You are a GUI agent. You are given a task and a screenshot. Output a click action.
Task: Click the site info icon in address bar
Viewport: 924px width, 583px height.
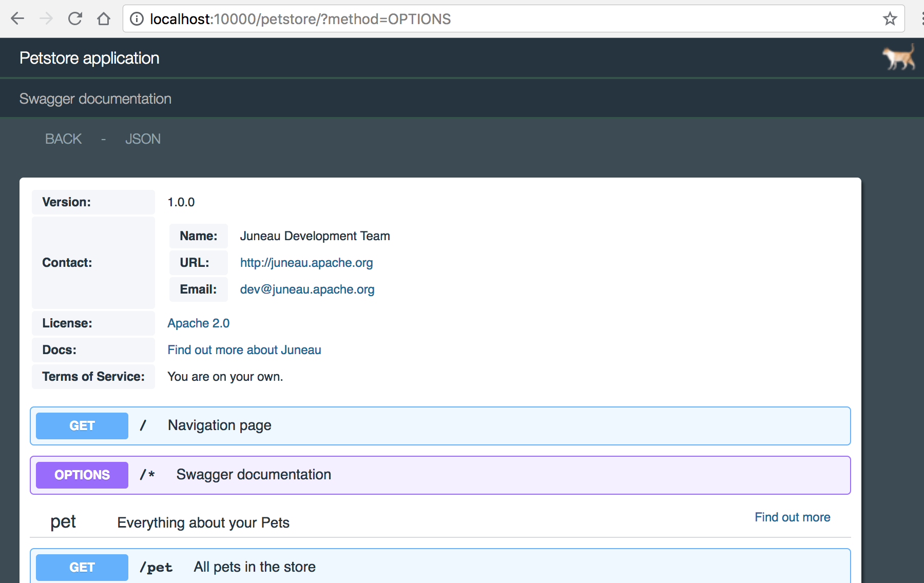(x=136, y=18)
